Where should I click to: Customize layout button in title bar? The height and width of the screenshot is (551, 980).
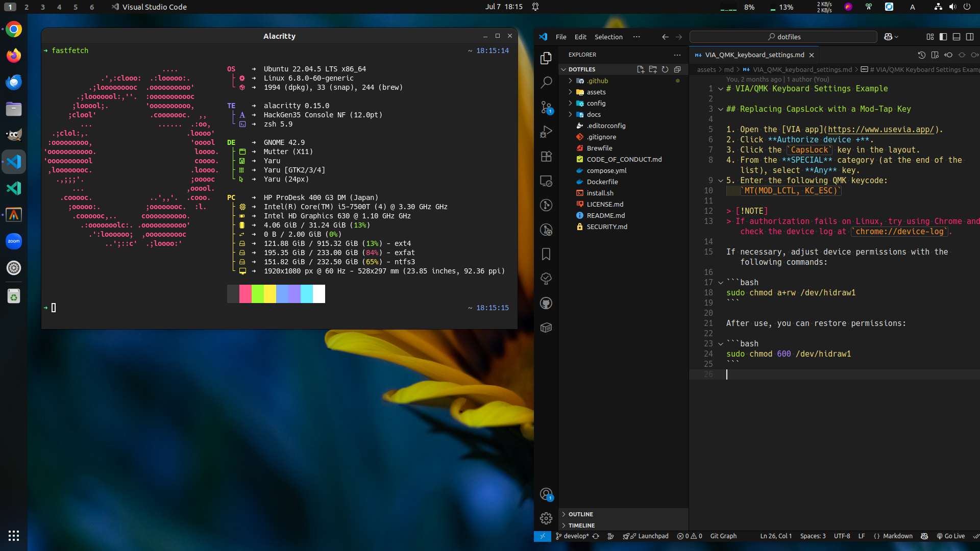click(930, 37)
